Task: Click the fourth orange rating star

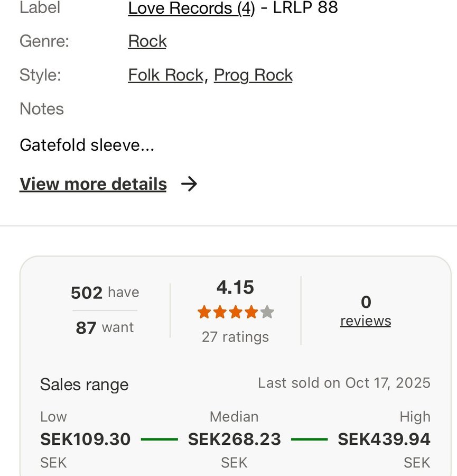Action: point(251,312)
